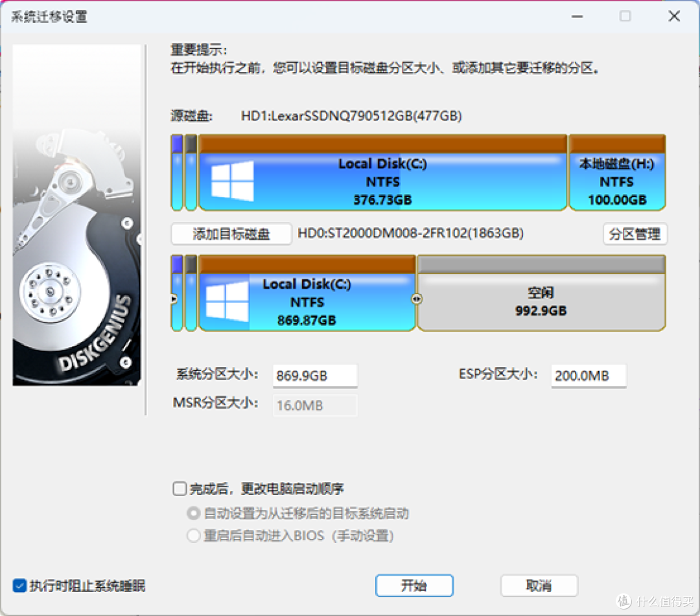Edit the ESP分区大小 field
Viewport: 700px width, 616px height.
[589, 376]
